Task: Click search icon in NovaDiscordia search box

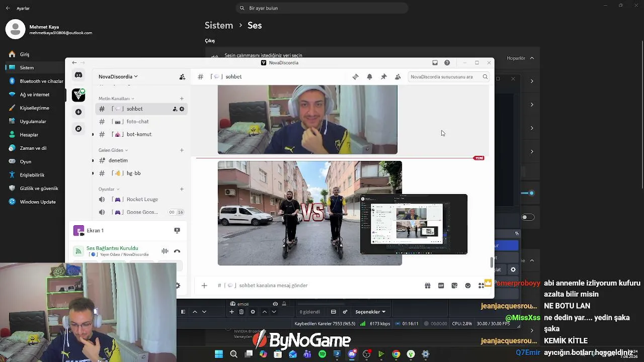Action: coord(485,77)
